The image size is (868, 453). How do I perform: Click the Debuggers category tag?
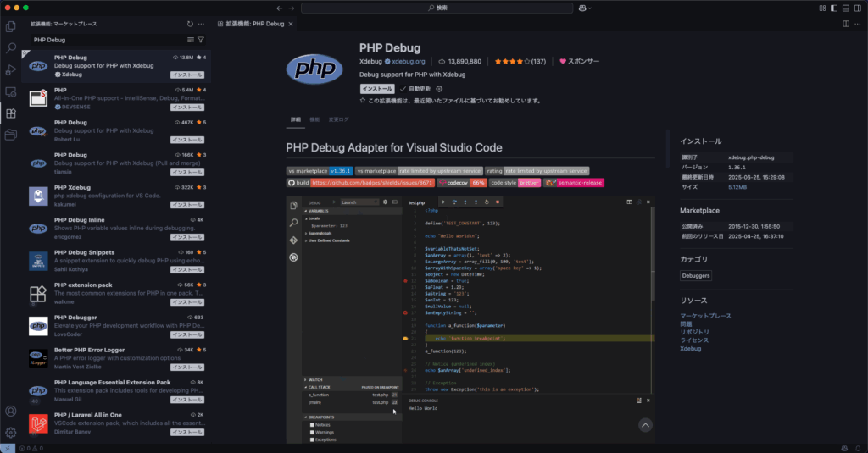pyautogui.click(x=696, y=275)
